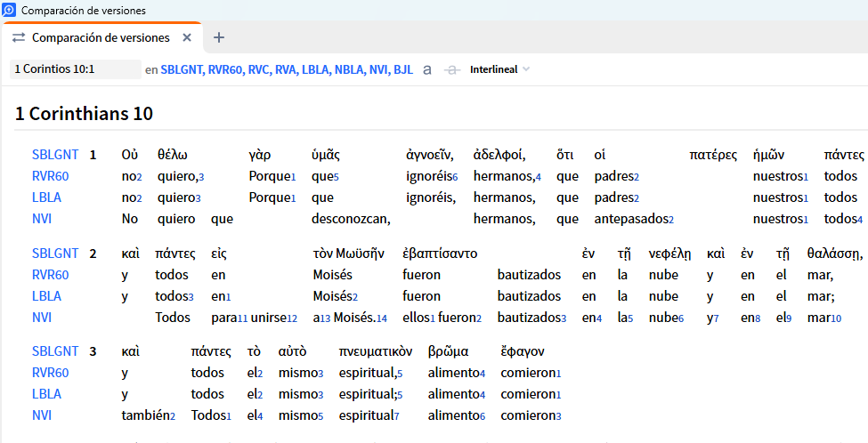Image resolution: width=868 pixels, height=443 pixels.
Task: Close the Comparación de versiones tab
Action: click(x=187, y=37)
